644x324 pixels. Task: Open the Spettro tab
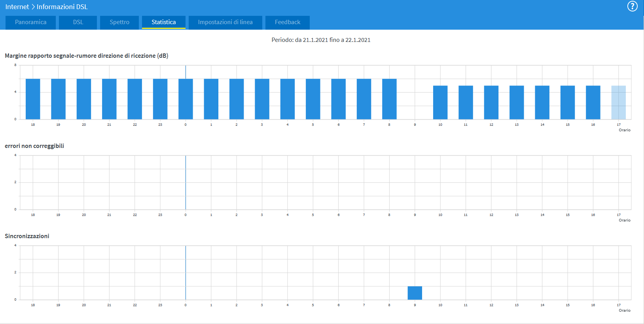pos(119,22)
